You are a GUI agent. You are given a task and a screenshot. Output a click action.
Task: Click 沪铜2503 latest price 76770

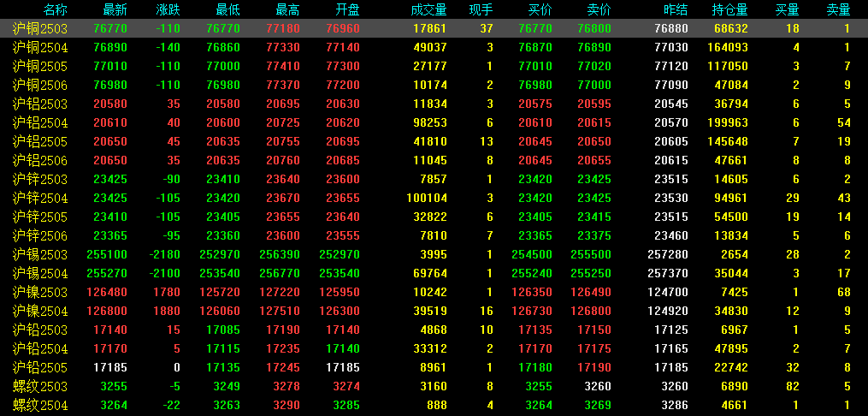coord(110,29)
